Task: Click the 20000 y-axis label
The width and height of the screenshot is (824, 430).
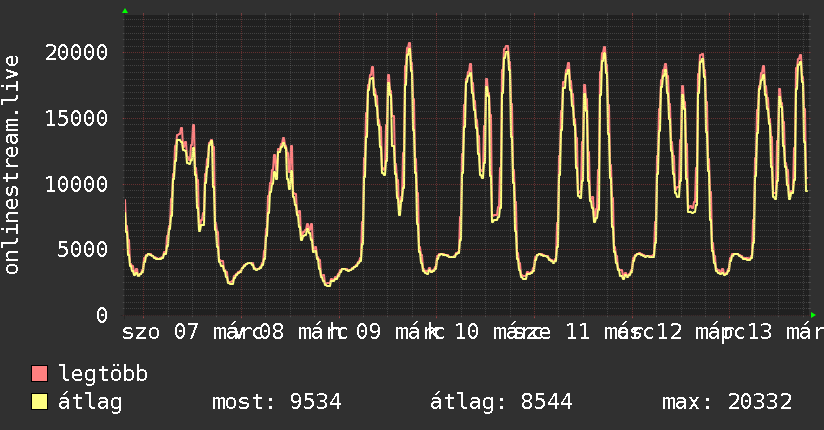Action: tap(77, 52)
